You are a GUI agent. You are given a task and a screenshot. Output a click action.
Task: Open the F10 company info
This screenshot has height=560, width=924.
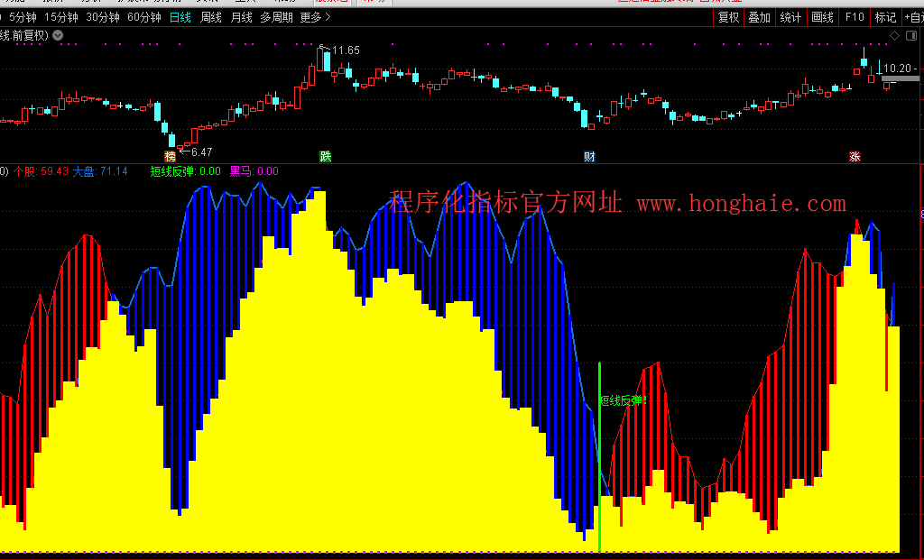coord(854,17)
